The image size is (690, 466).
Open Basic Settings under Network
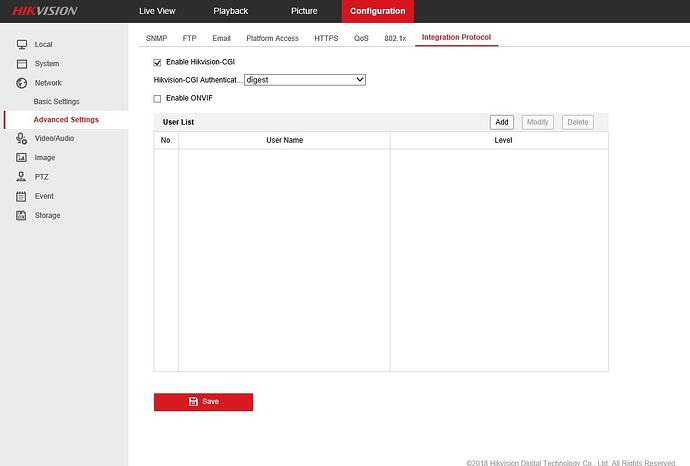point(56,101)
